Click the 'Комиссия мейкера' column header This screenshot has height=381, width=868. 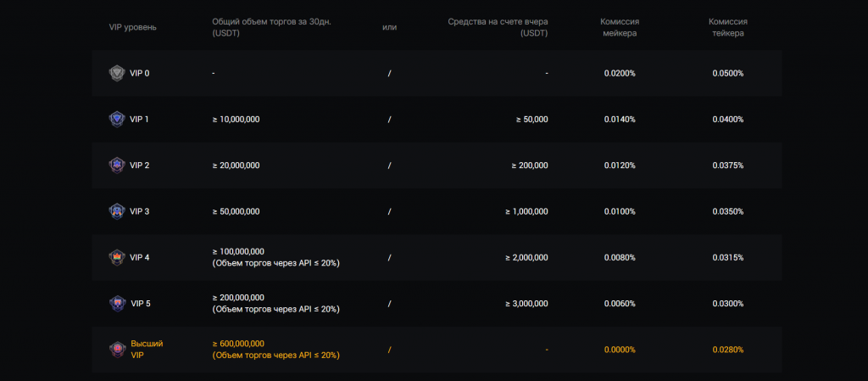point(619,27)
